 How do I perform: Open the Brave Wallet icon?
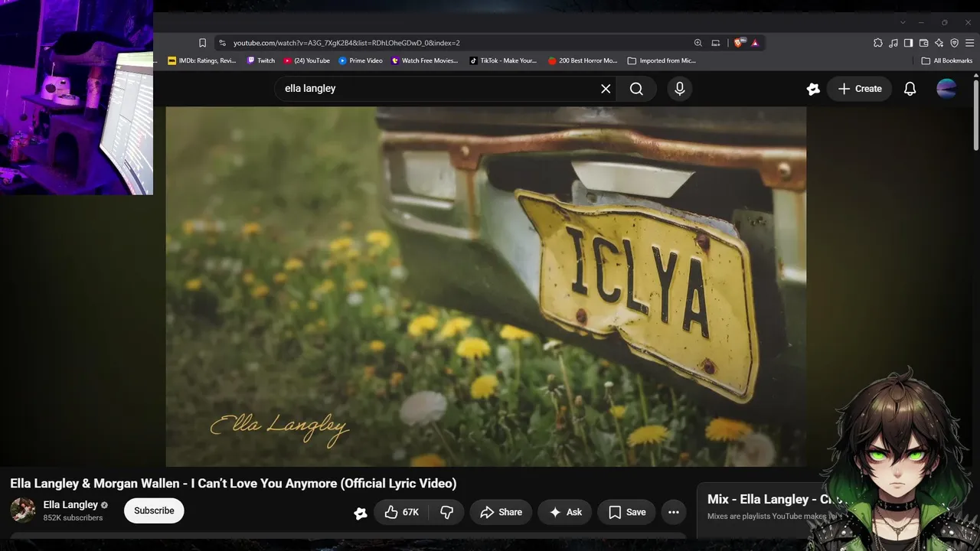(x=923, y=43)
